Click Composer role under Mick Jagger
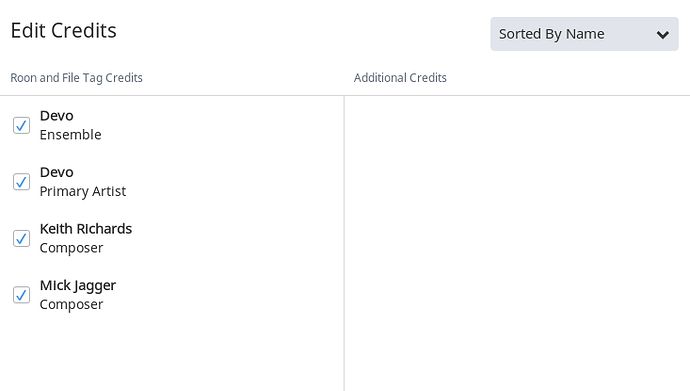Viewport: 690px width, 391px height. click(71, 305)
